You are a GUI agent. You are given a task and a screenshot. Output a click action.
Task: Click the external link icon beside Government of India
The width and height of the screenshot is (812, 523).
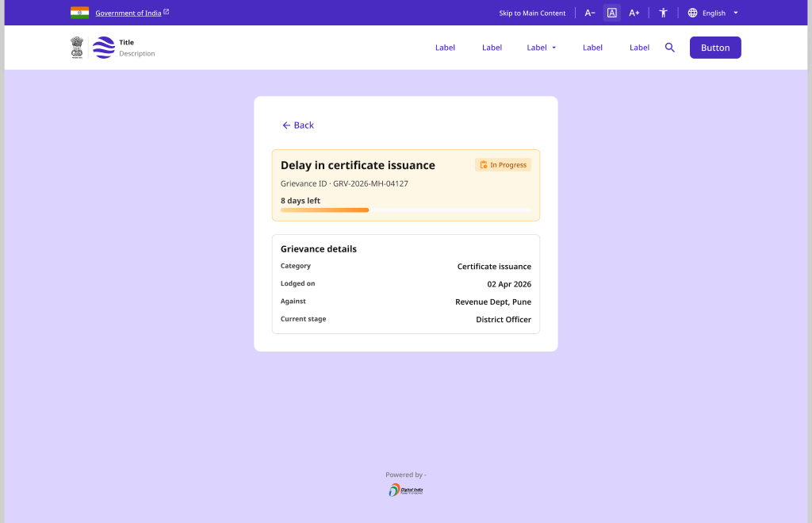[x=167, y=11]
